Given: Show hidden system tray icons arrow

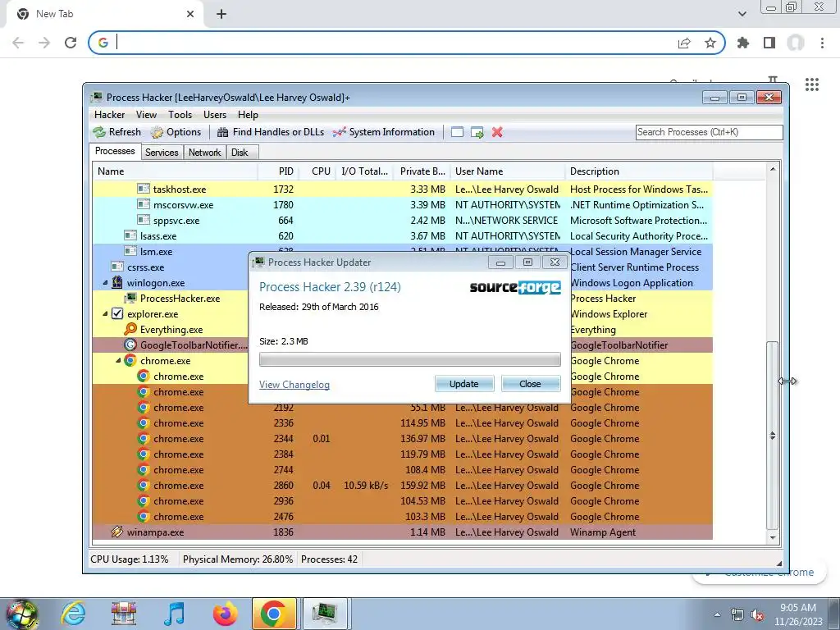Looking at the screenshot, I should coord(717,614).
